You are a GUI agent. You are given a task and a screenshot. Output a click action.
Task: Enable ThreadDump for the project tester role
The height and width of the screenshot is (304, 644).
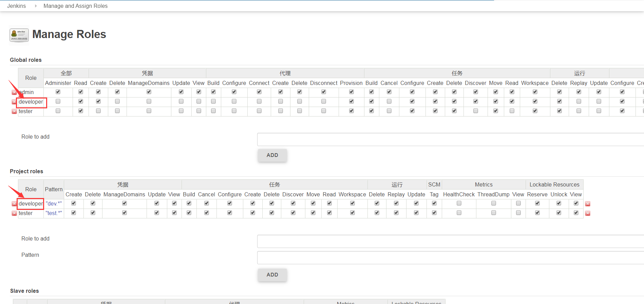pos(493,213)
